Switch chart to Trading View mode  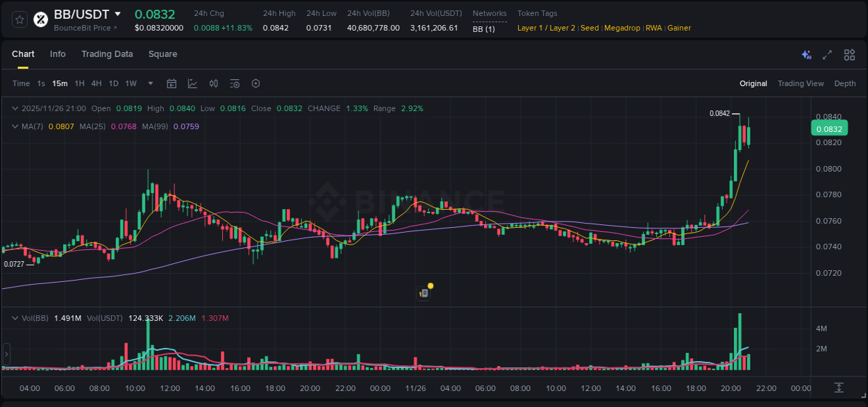[800, 83]
